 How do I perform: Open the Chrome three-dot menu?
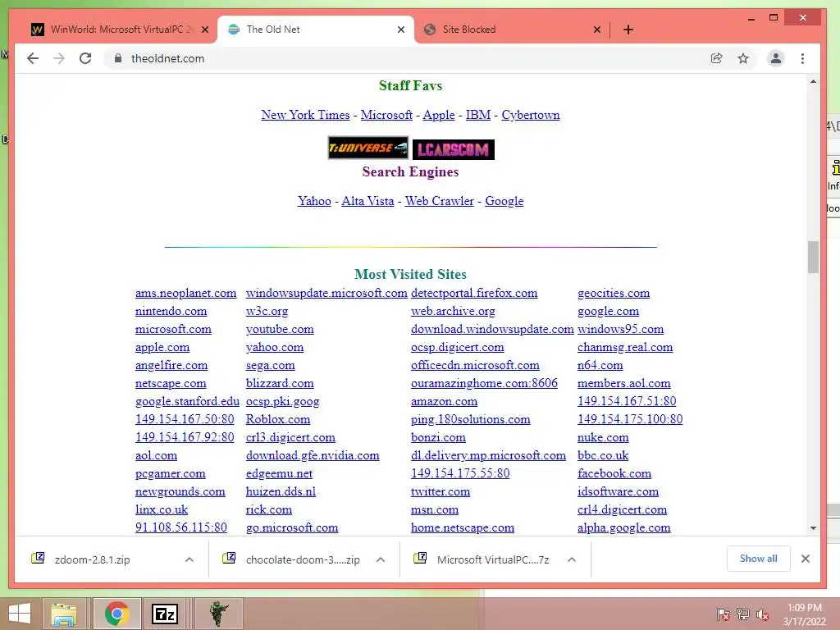tap(802, 58)
